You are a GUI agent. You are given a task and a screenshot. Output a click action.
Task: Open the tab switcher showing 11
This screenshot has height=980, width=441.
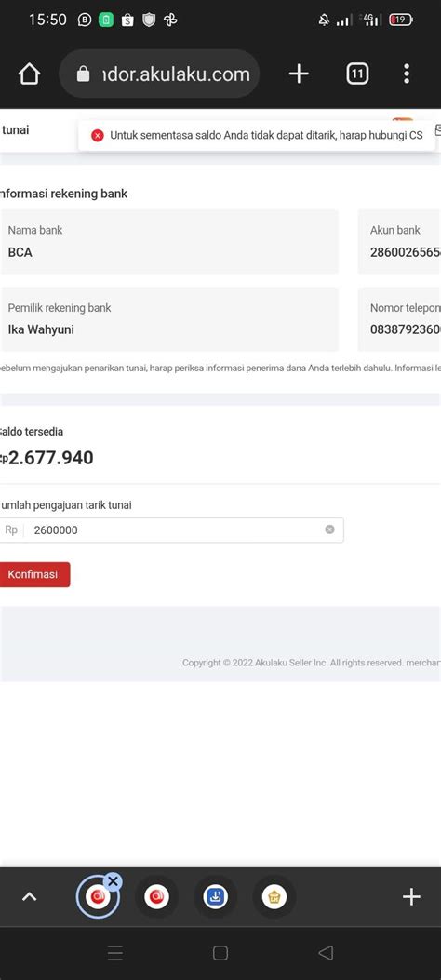pyautogui.click(x=357, y=74)
